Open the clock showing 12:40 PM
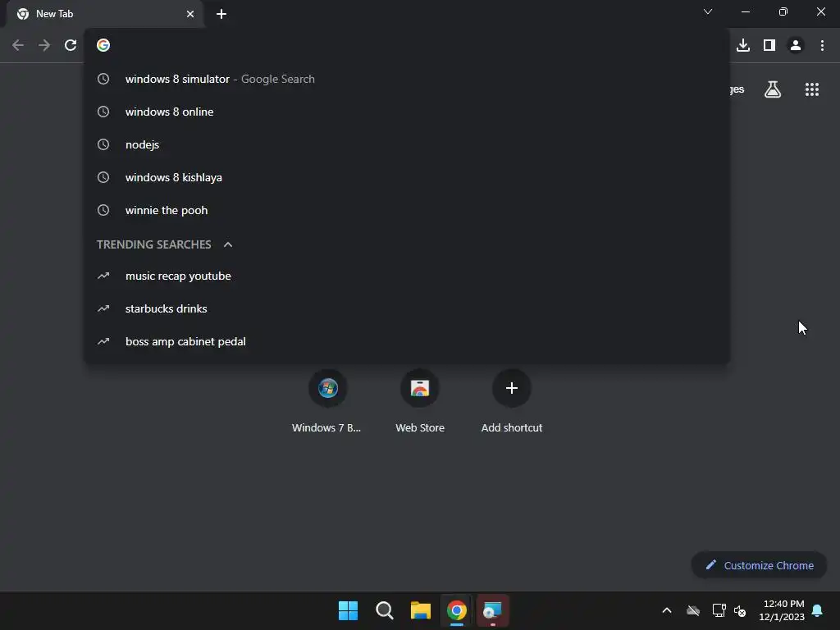Image resolution: width=840 pixels, height=630 pixels. click(782, 610)
